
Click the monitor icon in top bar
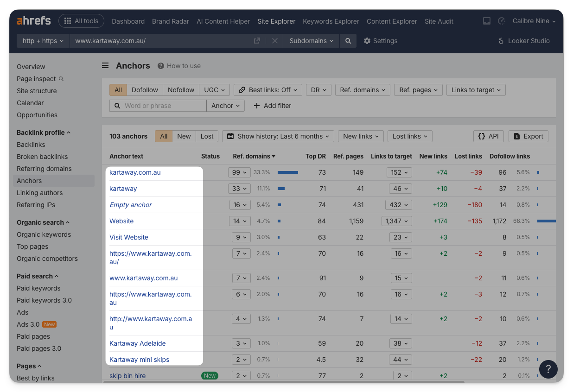click(487, 21)
